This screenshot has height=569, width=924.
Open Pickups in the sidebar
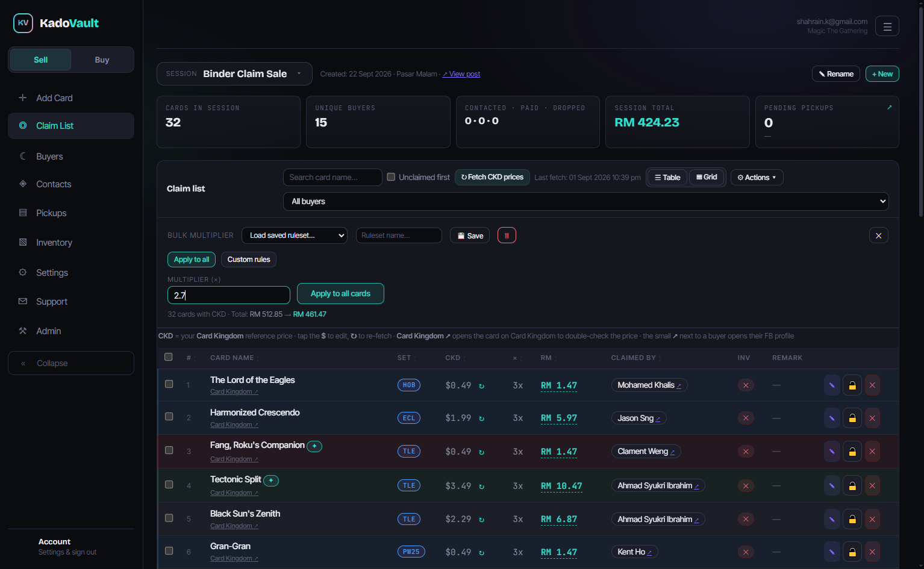[x=71, y=213]
